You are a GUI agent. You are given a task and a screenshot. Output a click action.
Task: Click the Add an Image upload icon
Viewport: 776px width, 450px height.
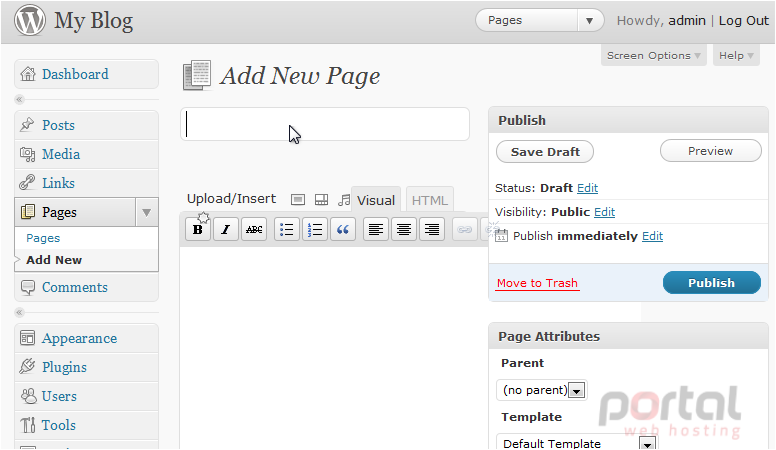[298, 200]
